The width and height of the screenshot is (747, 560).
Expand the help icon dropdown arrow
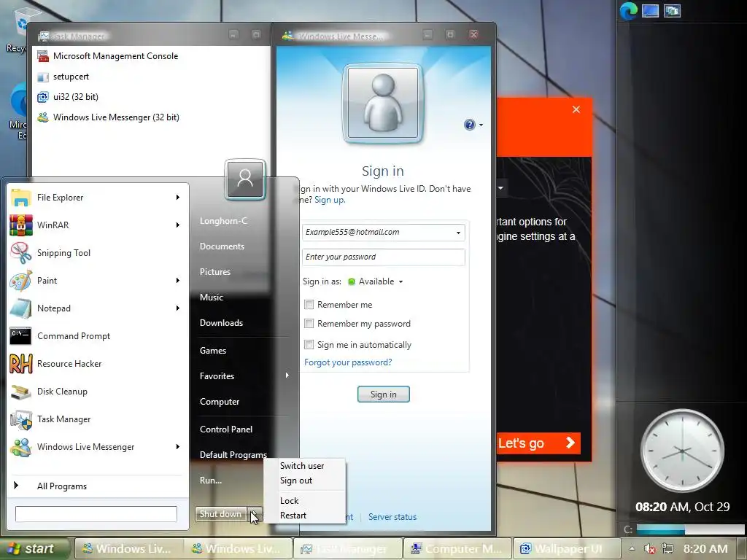point(481,125)
